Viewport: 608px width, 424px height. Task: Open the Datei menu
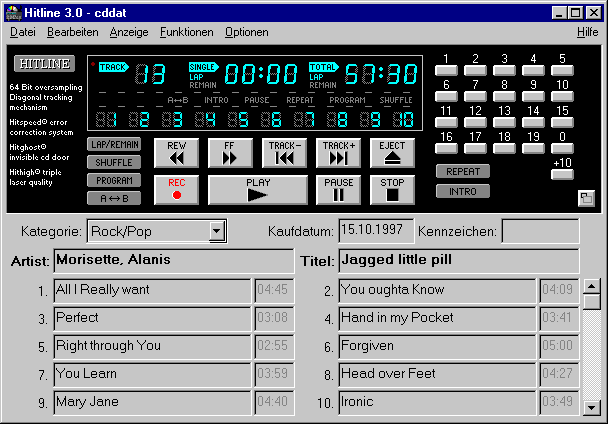click(22, 32)
